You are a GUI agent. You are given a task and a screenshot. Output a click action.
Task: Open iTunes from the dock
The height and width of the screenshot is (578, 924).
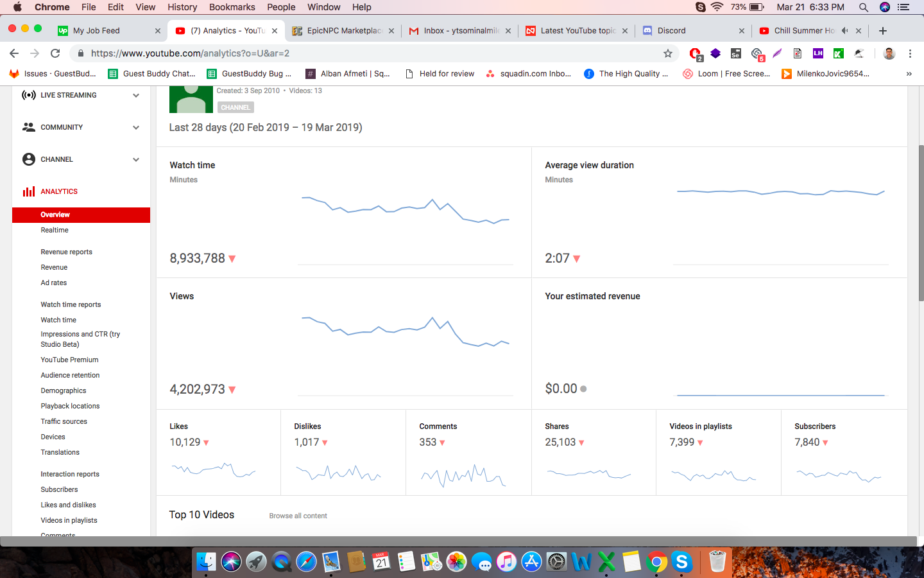[x=506, y=562]
